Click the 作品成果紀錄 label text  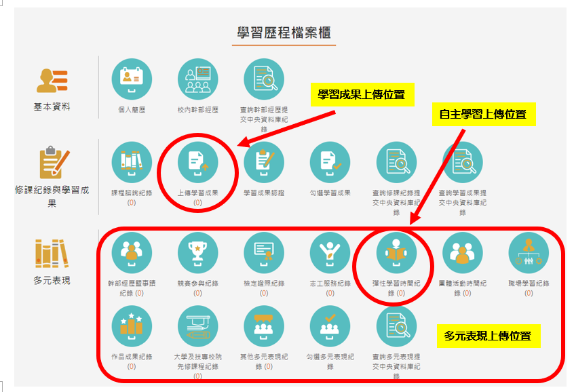pyautogui.click(x=132, y=357)
